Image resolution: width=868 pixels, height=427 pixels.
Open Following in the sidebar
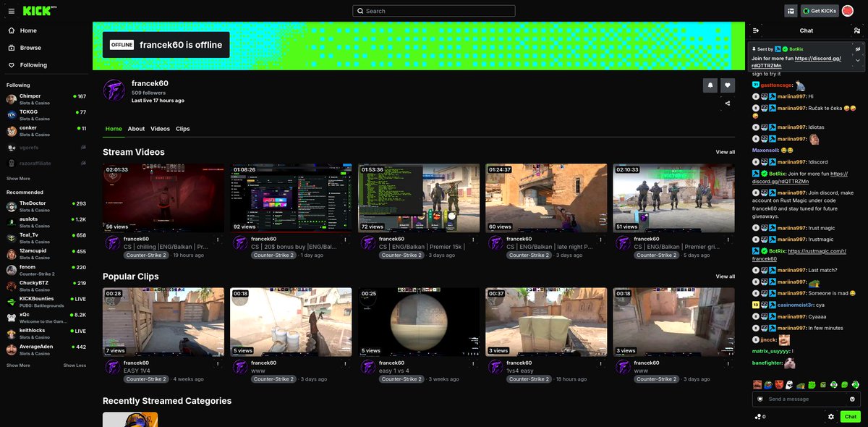pos(33,65)
